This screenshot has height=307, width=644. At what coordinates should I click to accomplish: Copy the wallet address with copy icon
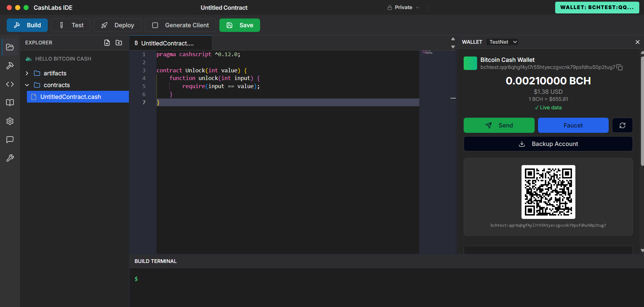pyautogui.click(x=620, y=68)
